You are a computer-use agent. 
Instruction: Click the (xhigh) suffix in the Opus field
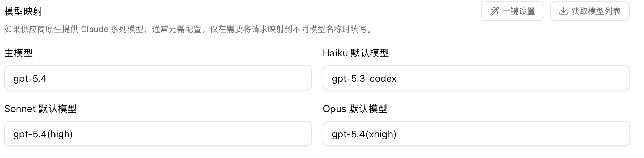coord(381,134)
